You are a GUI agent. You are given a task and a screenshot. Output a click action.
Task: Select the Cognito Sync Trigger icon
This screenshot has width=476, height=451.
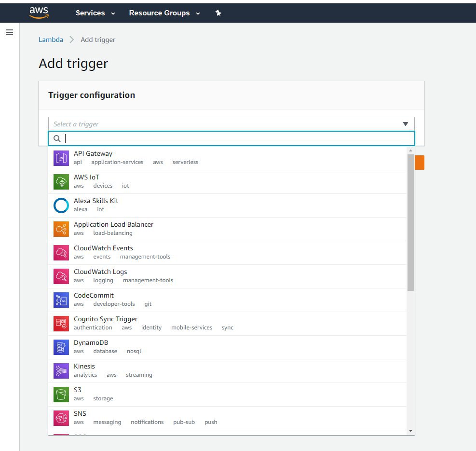pyautogui.click(x=61, y=324)
